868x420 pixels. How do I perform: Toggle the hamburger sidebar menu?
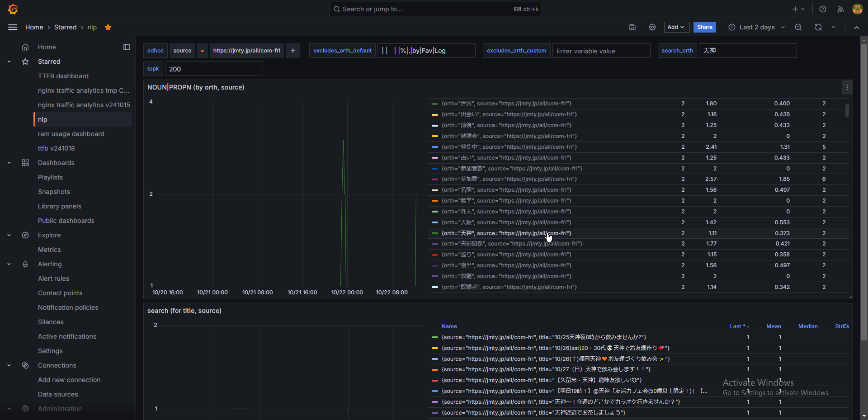click(13, 27)
